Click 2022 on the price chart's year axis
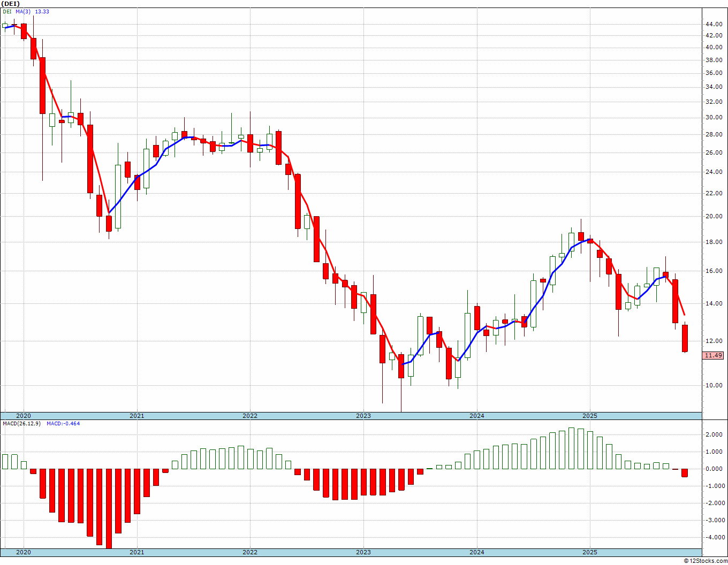Screen dimensions: 728x565 pyautogui.click(x=250, y=416)
